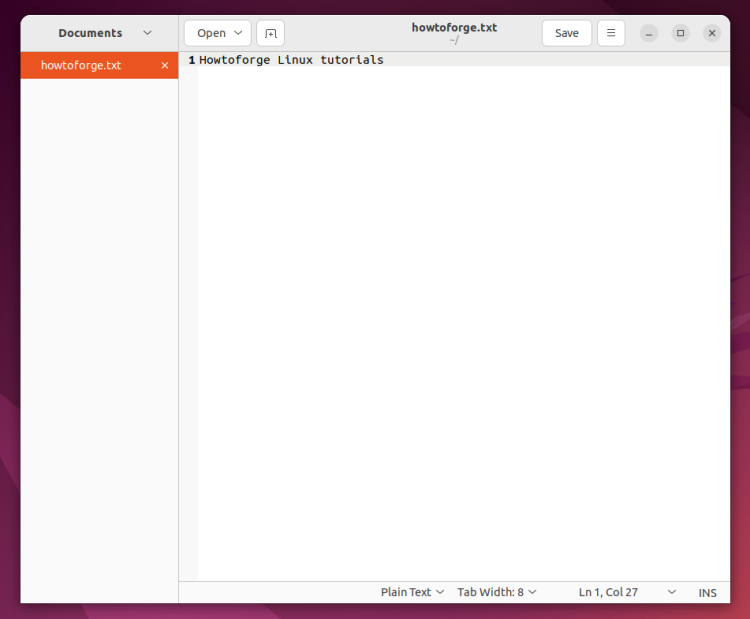The width and height of the screenshot is (750, 619).
Task: Click the howtoforge.txt window title
Action: pos(454,28)
